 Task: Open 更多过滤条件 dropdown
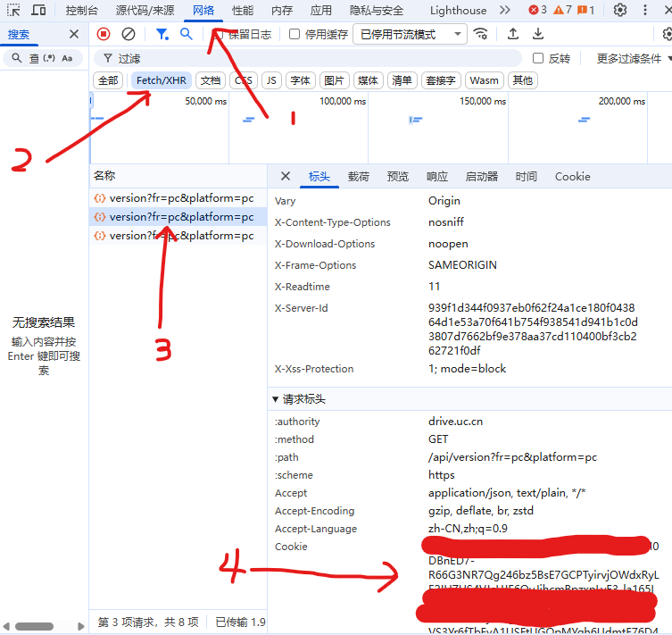634,58
